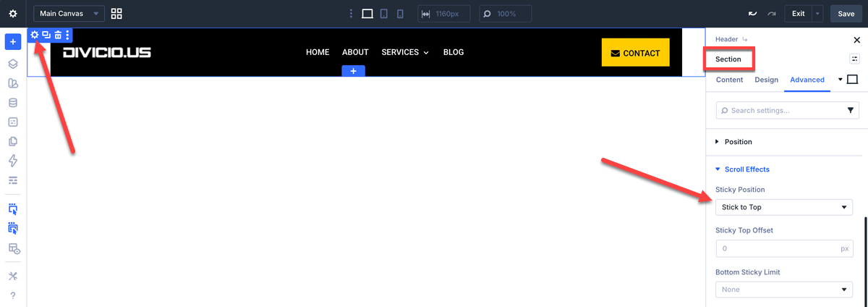Open the Layers panel icon in sidebar
The image size is (868, 307).
click(13, 64)
